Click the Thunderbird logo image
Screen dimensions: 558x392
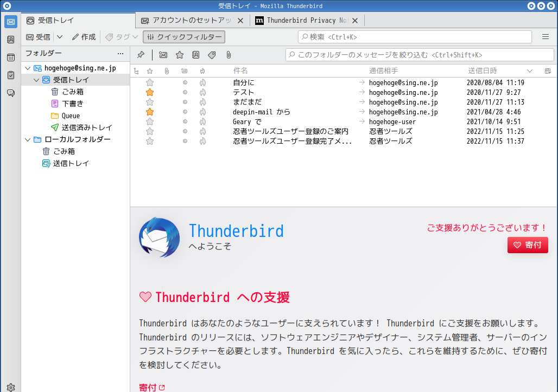tap(160, 237)
